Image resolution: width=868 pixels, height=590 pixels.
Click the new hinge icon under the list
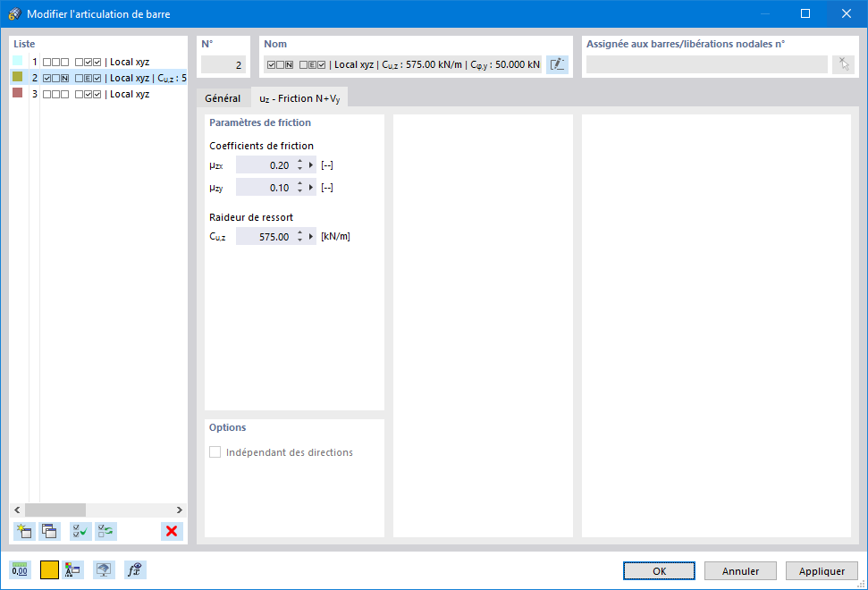(24, 531)
